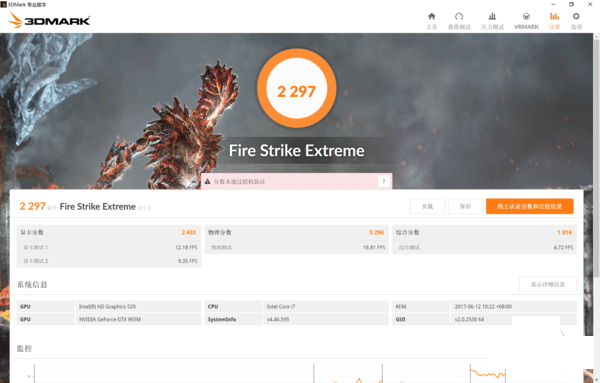Select the orange Results (结果) tab

[554, 21]
